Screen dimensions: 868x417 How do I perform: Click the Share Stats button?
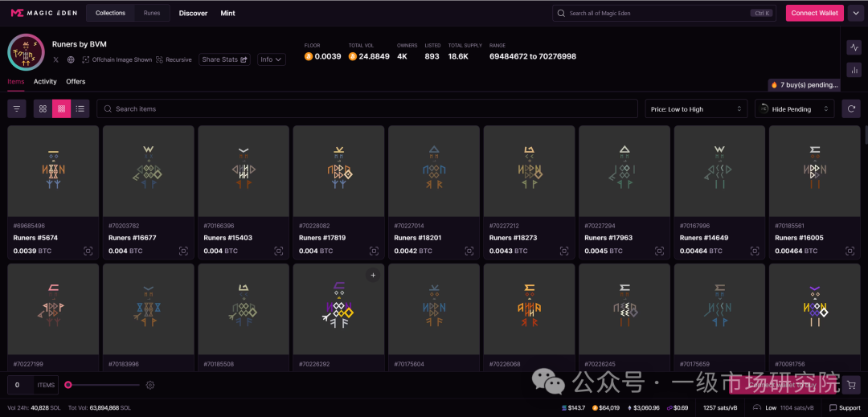(x=224, y=59)
